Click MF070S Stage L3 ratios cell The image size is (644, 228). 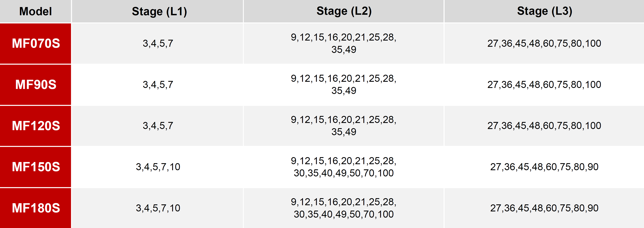tap(544, 44)
